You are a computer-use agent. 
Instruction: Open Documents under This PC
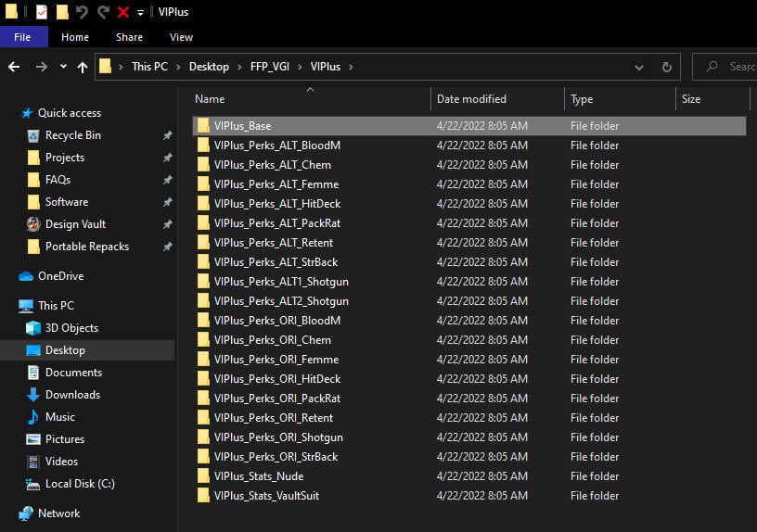pyautogui.click(x=73, y=373)
